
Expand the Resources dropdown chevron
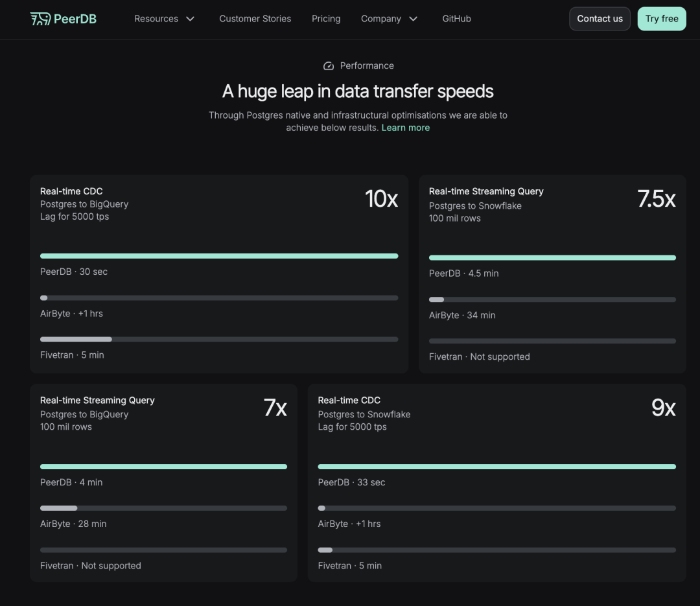190,19
